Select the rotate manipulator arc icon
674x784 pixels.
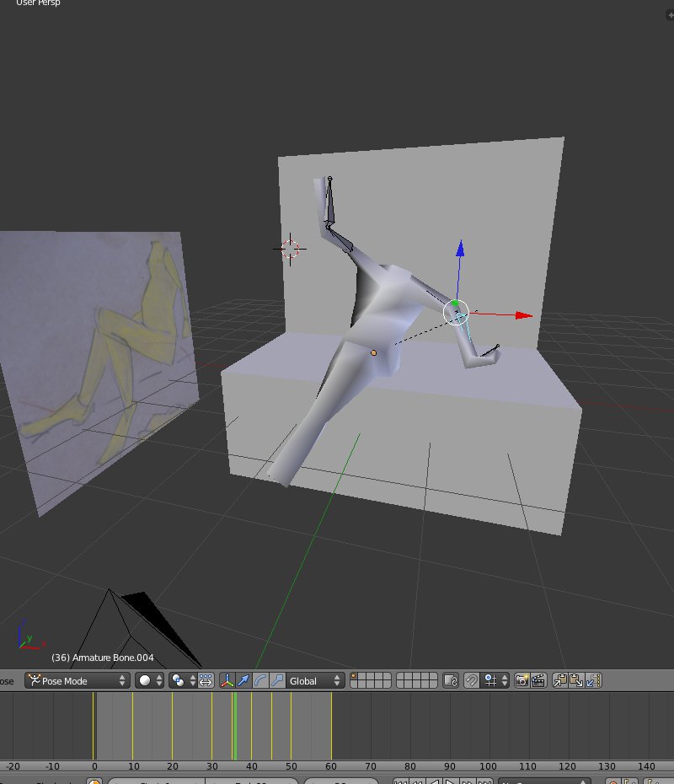(x=260, y=680)
